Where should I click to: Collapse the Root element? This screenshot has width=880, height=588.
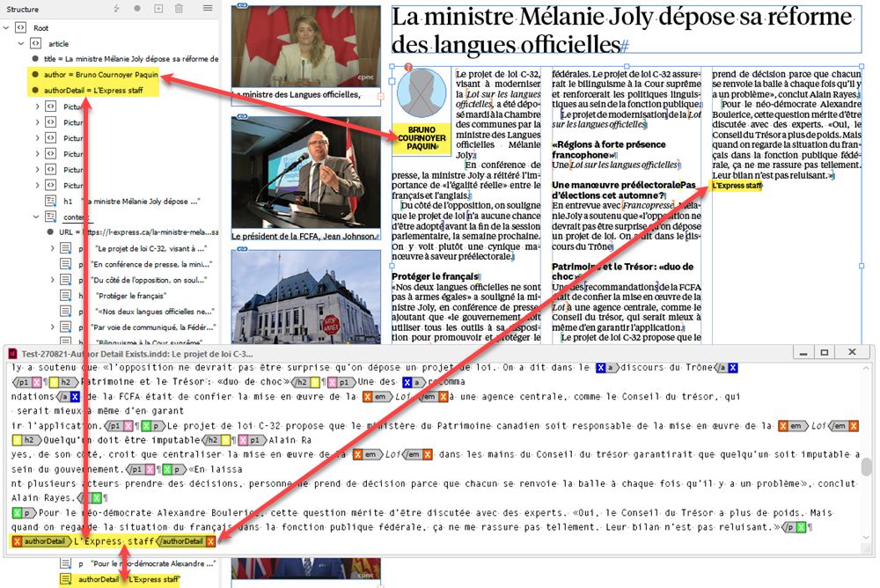point(6,27)
